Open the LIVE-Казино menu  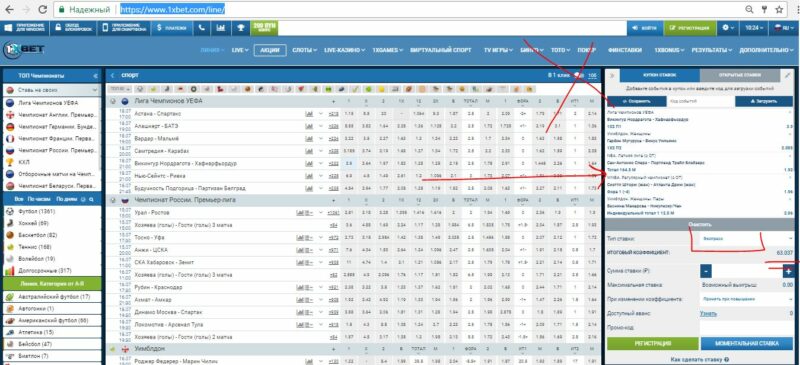pos(344,51)
